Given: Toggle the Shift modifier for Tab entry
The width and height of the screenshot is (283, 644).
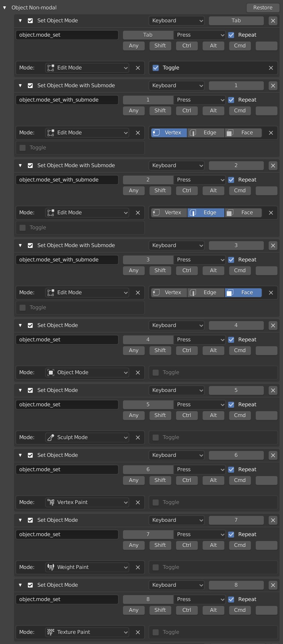Looking at the screenshot, I should 160,46.
